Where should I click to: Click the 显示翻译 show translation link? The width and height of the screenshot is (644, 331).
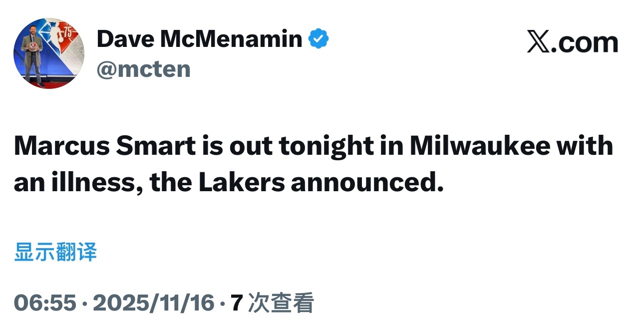pos(55,252)
